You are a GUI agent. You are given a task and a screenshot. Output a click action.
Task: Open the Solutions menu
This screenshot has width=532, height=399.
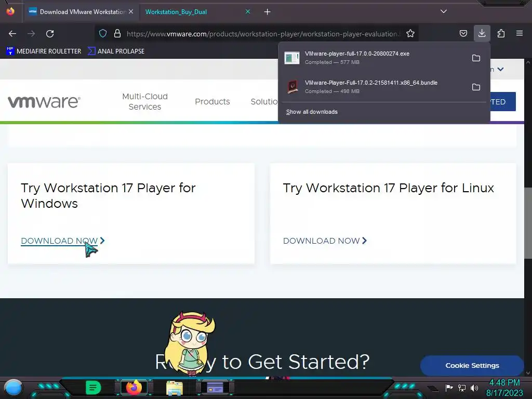pos(264,101)
